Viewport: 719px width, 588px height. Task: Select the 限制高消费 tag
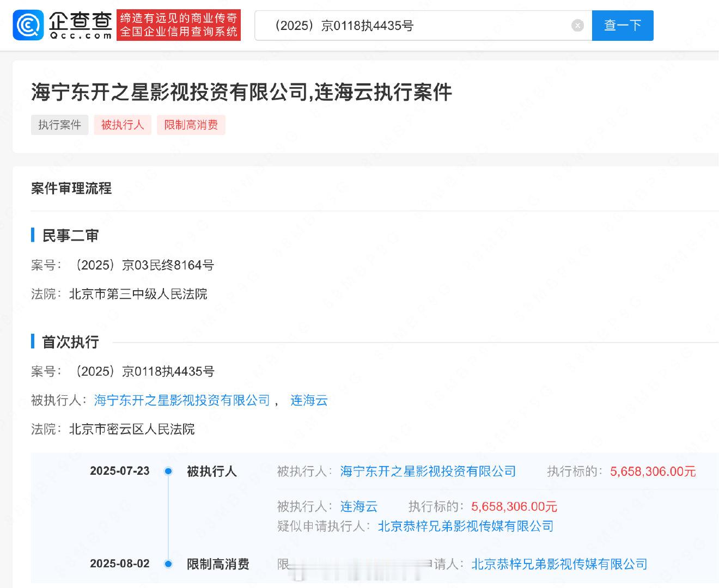tap(191, 125)
